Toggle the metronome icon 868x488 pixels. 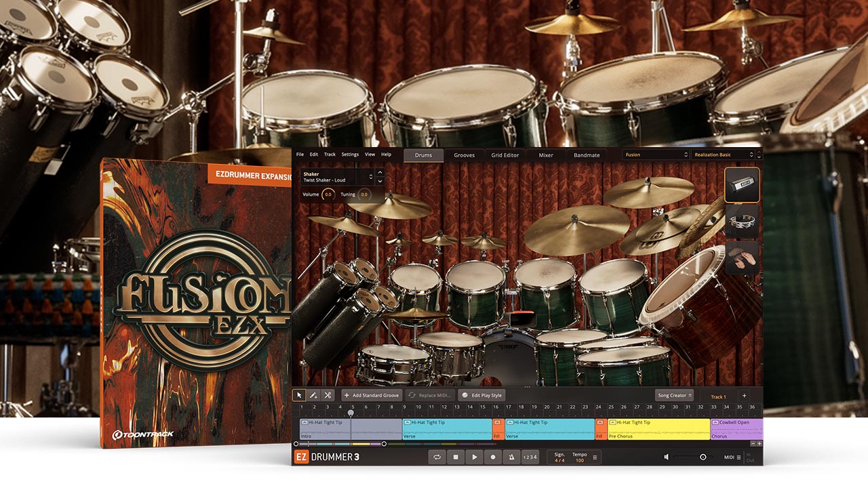[511, 457]
